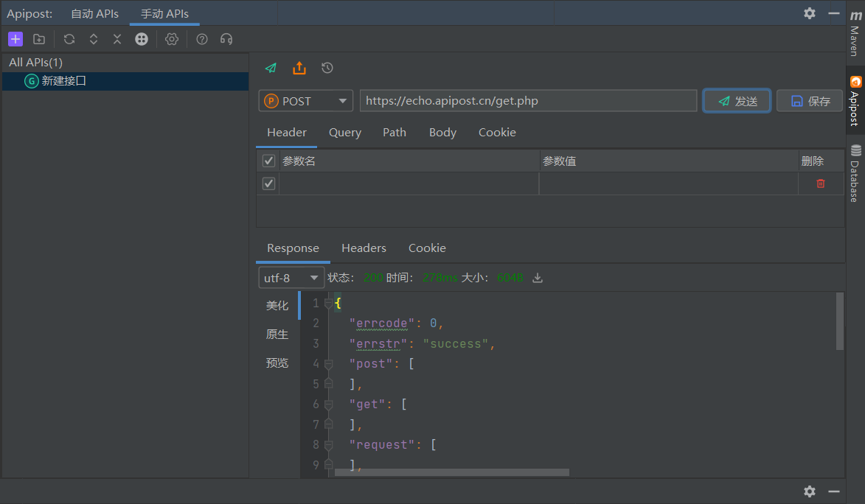Click the 200 status value
865x504 pixels.
tap(373, 278)
